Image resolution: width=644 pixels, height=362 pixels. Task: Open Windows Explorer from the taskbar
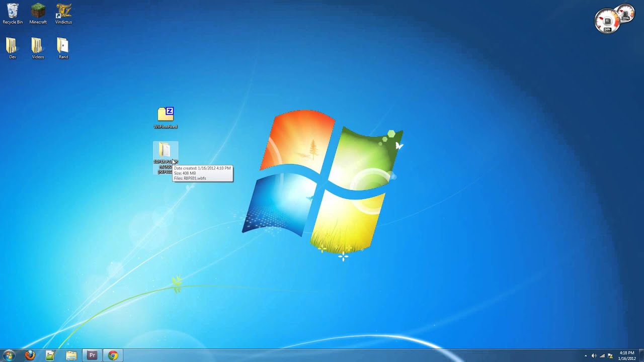[71, 355]
